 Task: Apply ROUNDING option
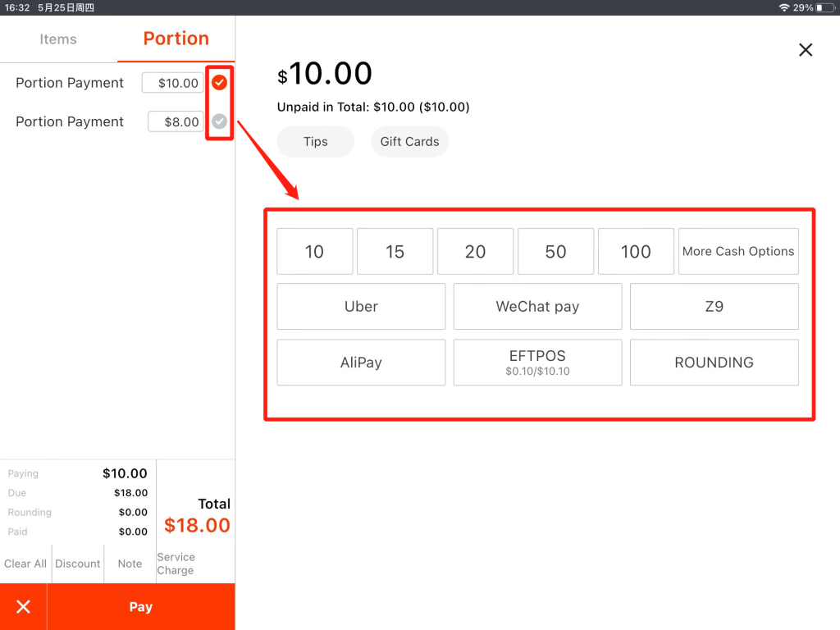tap(714, 362)
